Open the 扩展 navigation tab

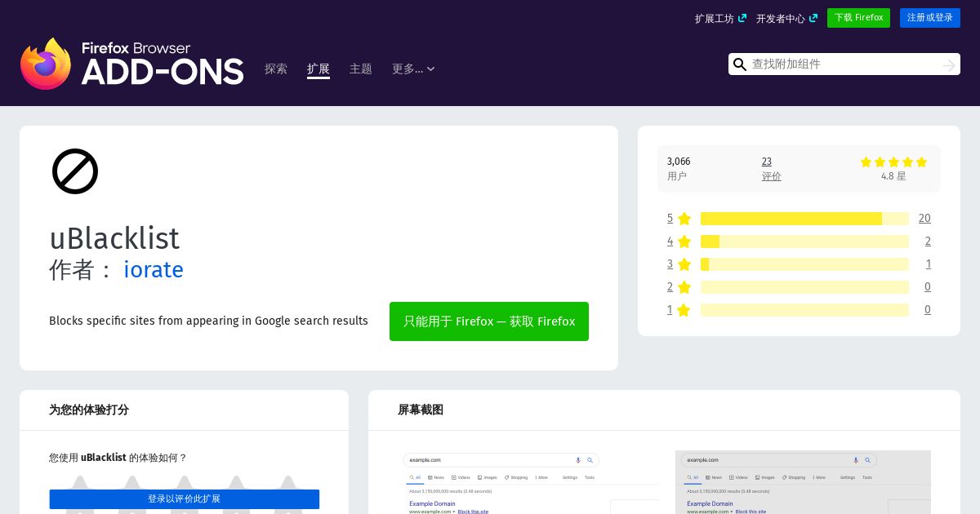[x=318, y=69]
